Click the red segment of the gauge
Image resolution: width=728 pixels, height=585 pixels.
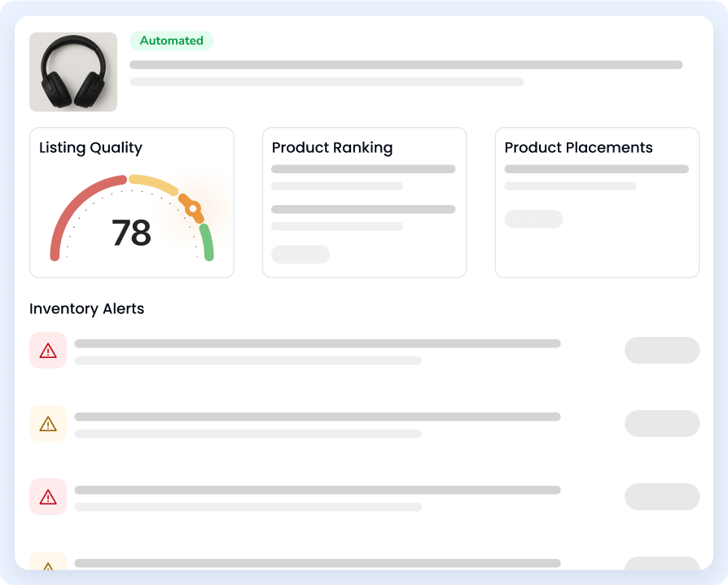pyautogui.click(x=69, y=203)
